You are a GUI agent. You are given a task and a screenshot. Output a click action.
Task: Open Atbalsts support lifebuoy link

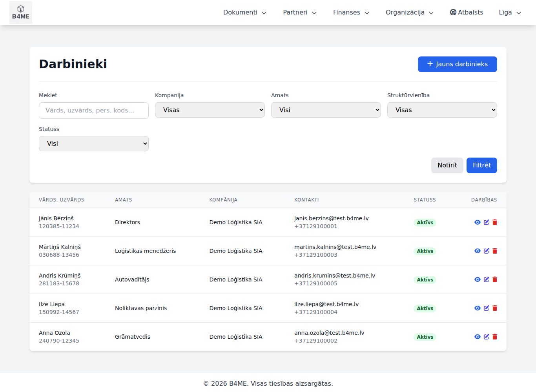(x=467, y=13)
